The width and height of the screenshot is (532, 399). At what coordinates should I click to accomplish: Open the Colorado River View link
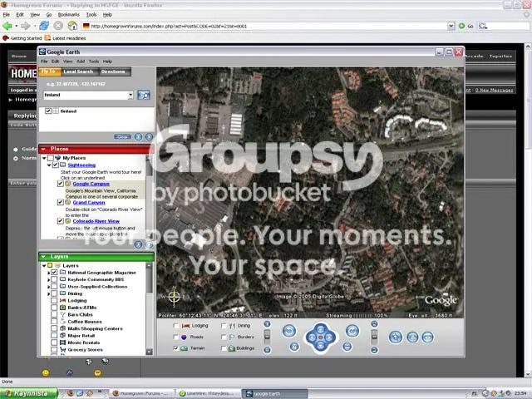tap(96, 221)
